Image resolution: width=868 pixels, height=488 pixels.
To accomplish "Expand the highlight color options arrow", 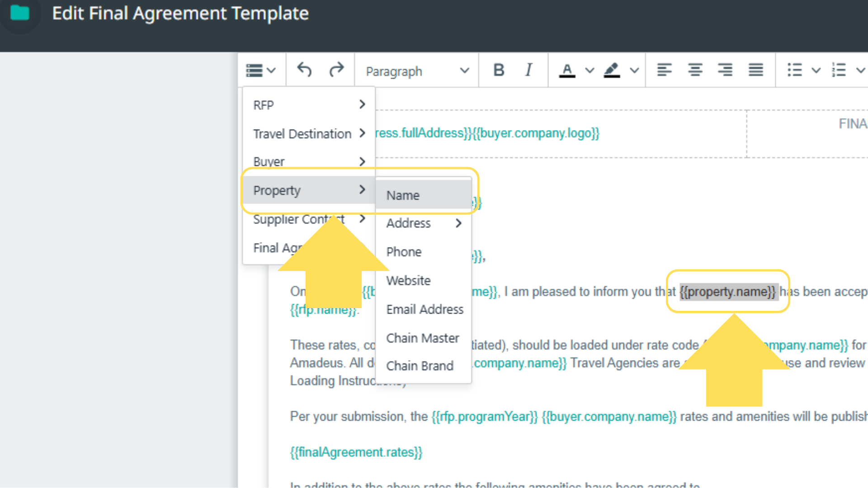I will tap(634, 70).
